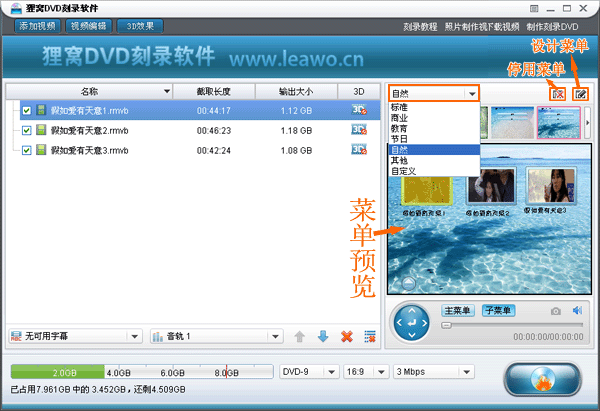Open the menu template category combo box

tap(434, 93)
